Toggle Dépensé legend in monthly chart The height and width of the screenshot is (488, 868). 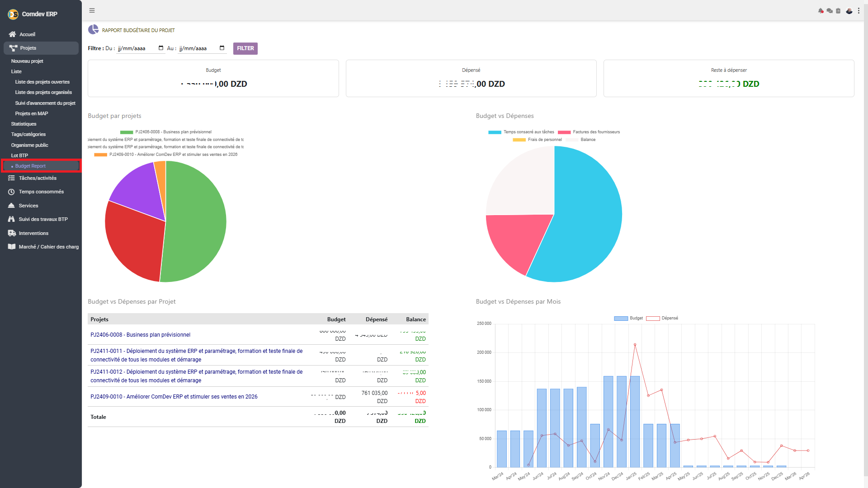pyautogui.click(x=662, y=318)
